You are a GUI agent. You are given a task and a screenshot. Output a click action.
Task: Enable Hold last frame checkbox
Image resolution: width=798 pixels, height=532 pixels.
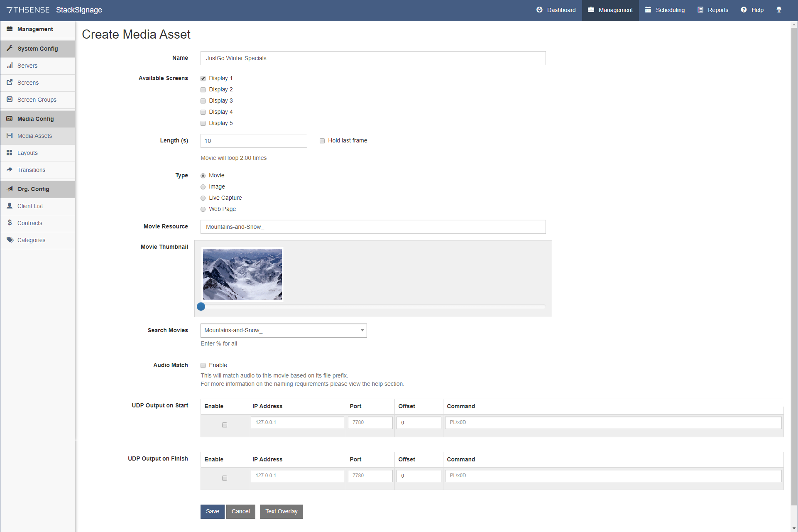click(322, 141)
